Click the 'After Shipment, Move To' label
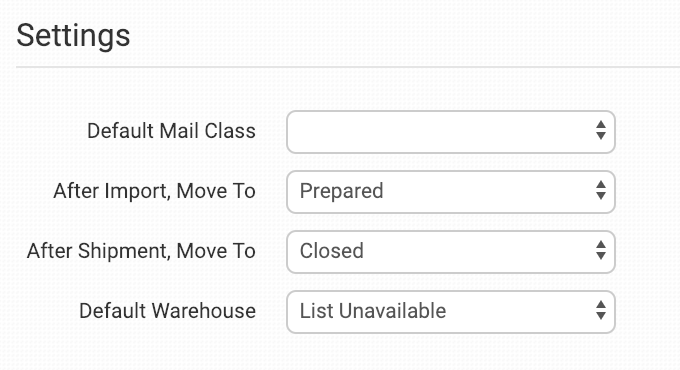Viewport: 680px width, 370px height. (141, 251)
